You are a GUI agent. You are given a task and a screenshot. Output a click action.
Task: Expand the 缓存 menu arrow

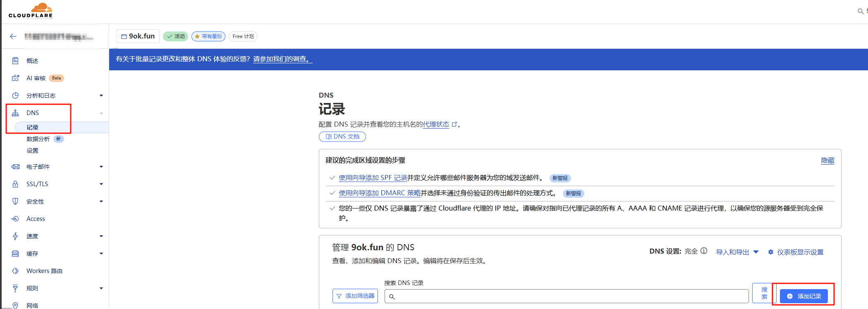[101, 254]
